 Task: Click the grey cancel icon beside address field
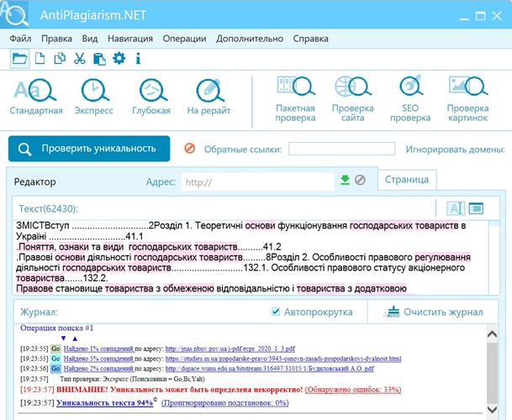[x=360, y=180]
